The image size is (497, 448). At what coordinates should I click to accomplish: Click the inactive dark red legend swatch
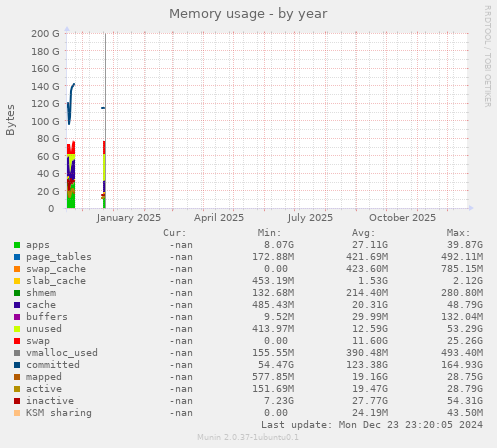[x=17, y=401]
